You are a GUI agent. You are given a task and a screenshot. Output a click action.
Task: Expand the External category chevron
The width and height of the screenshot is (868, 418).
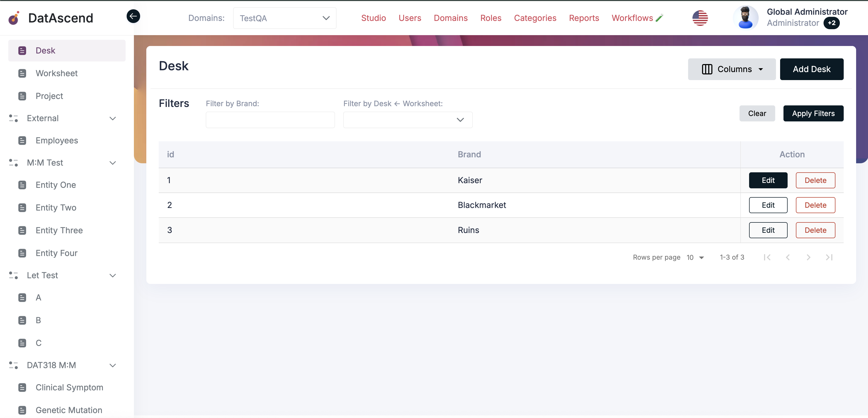[113, 118]
